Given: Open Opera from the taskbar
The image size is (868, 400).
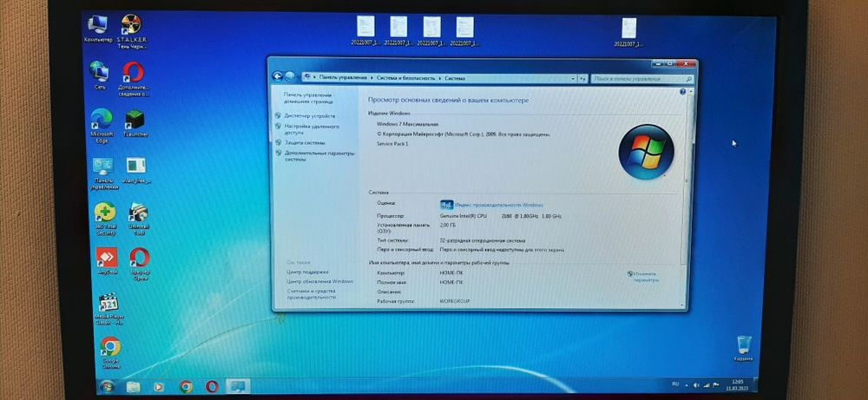Looking at the screenshot, I should (212, 387).
